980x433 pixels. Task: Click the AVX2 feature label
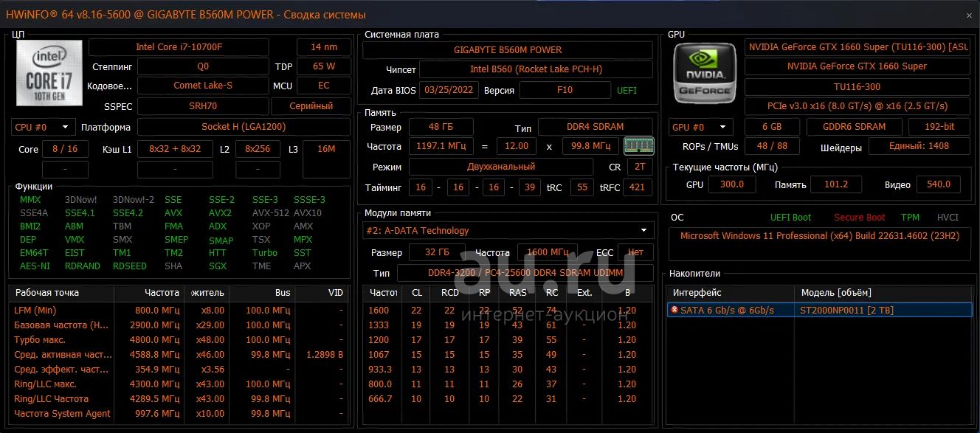point(220,212)
